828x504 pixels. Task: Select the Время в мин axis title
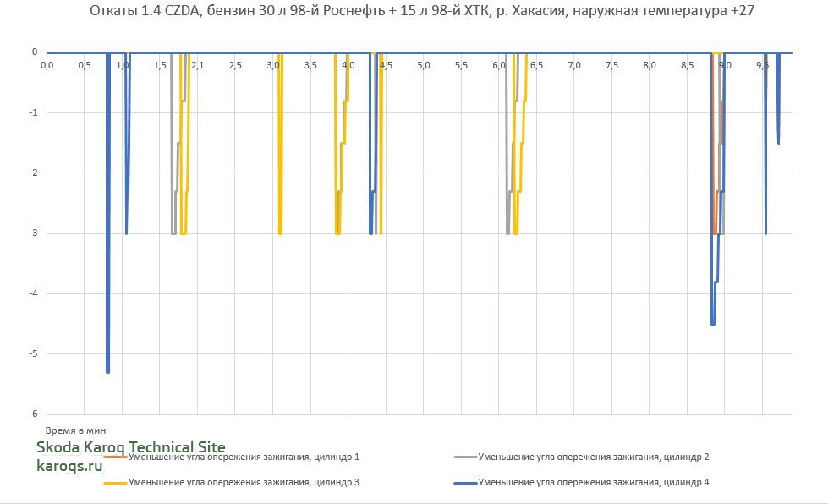pos(75,430)
